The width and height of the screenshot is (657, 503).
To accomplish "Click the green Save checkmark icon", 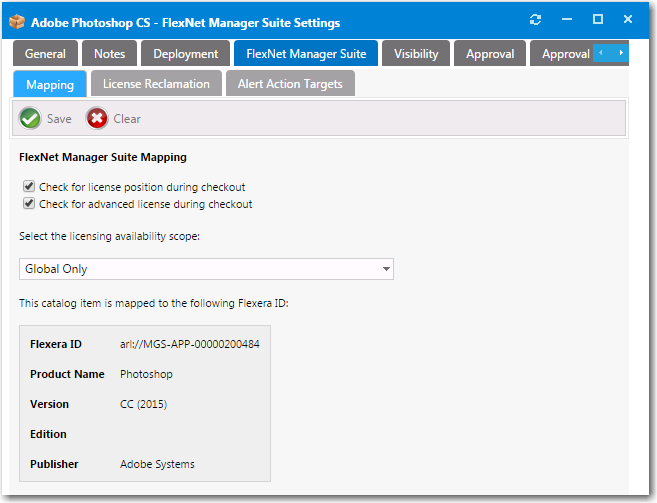I will (30, 119).
